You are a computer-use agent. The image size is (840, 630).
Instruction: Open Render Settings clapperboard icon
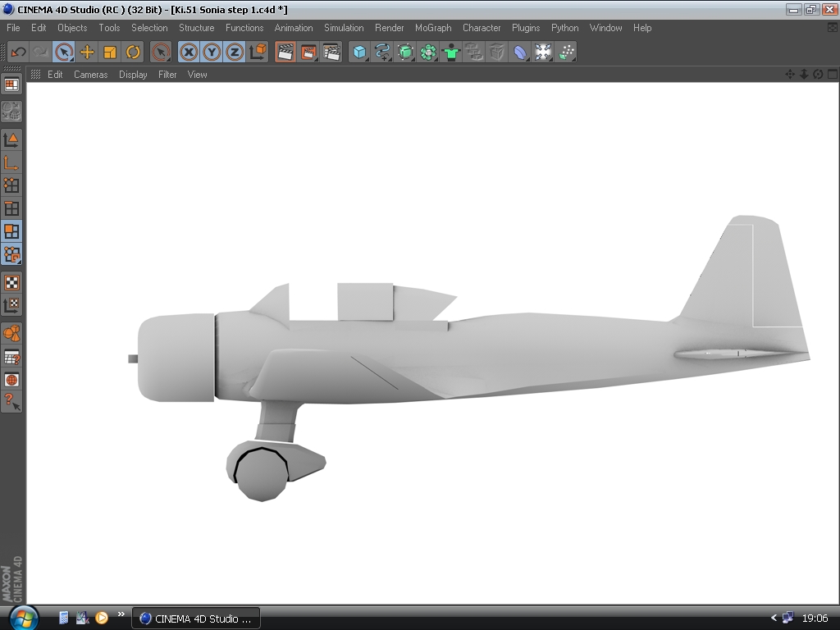(x=331, y=52)
